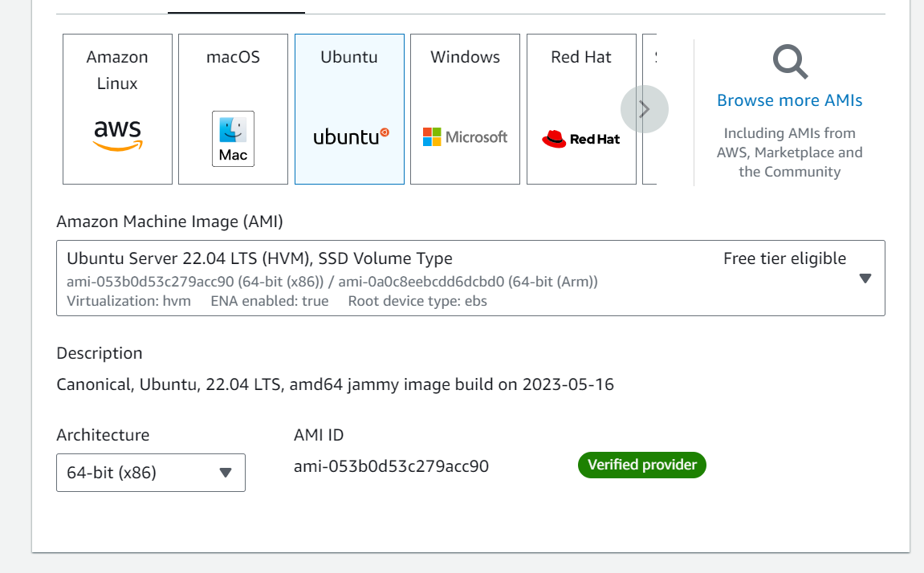The image size is (924, 573).
Task: Open Browse more AMIs link
Action: point(790,100)
